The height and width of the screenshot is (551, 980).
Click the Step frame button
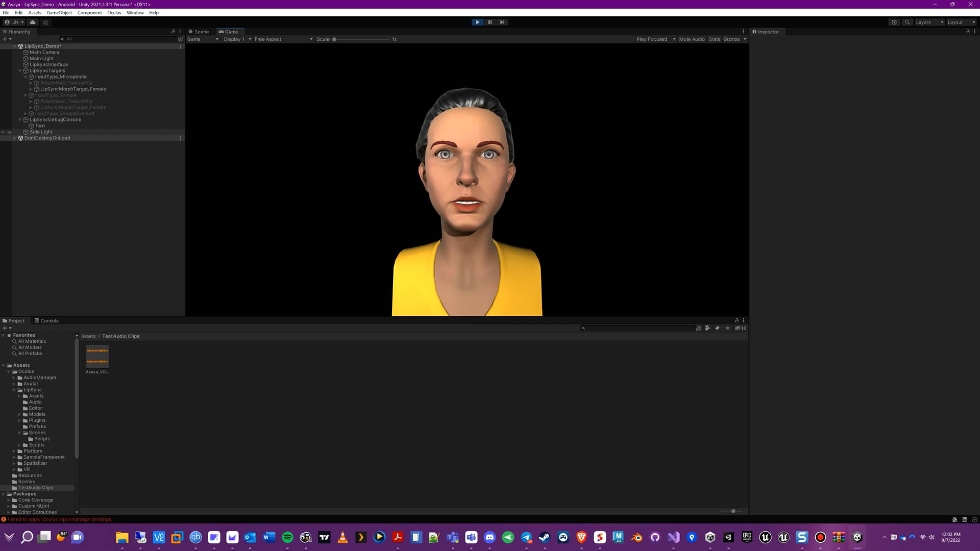tap(502, 22)
